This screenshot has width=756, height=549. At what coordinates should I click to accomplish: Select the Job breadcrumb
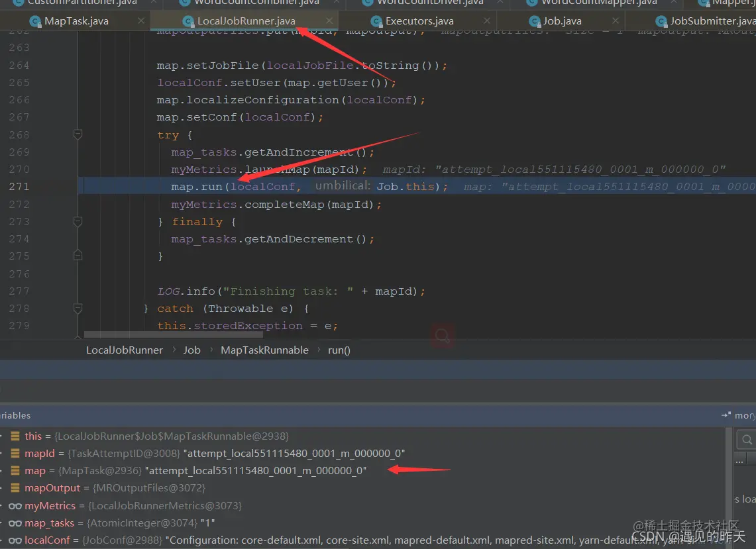192,350
